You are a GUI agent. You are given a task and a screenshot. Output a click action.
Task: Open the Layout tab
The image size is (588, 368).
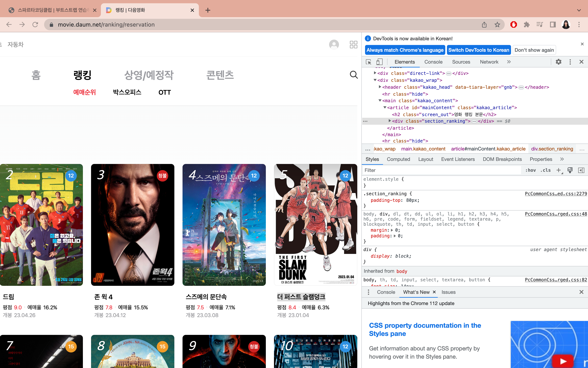pyautogui.click(x=425, y=159)
